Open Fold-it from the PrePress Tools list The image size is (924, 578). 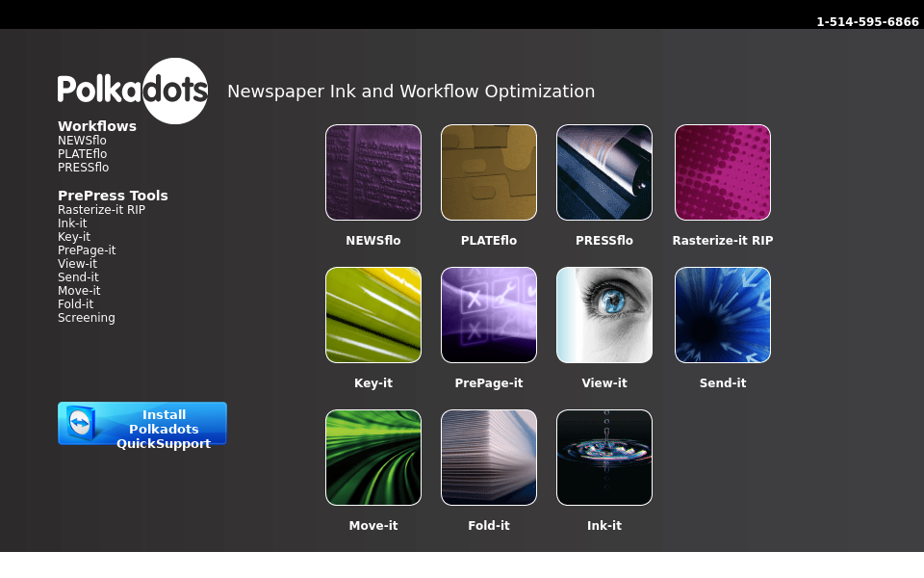[75, 304]
